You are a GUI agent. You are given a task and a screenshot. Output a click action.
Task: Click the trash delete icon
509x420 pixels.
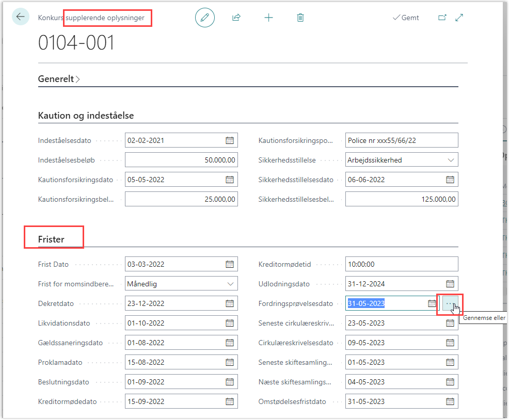point(300,18)
